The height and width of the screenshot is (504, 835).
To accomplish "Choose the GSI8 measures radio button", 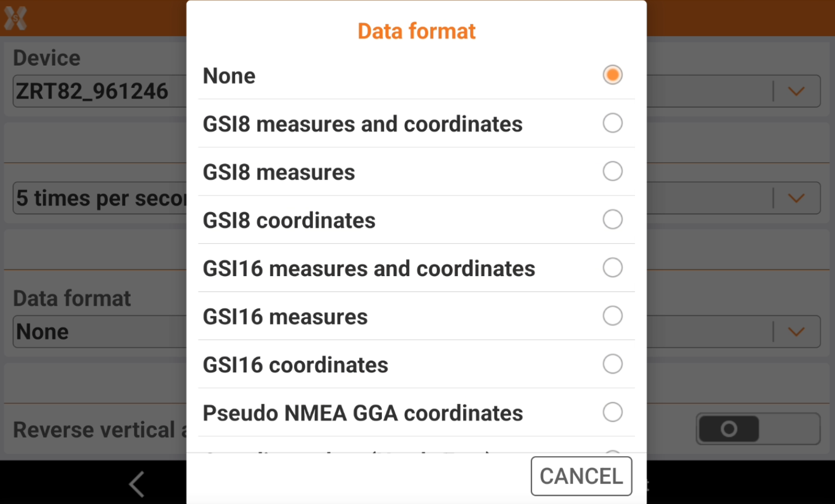I will [x=612, y=171].
